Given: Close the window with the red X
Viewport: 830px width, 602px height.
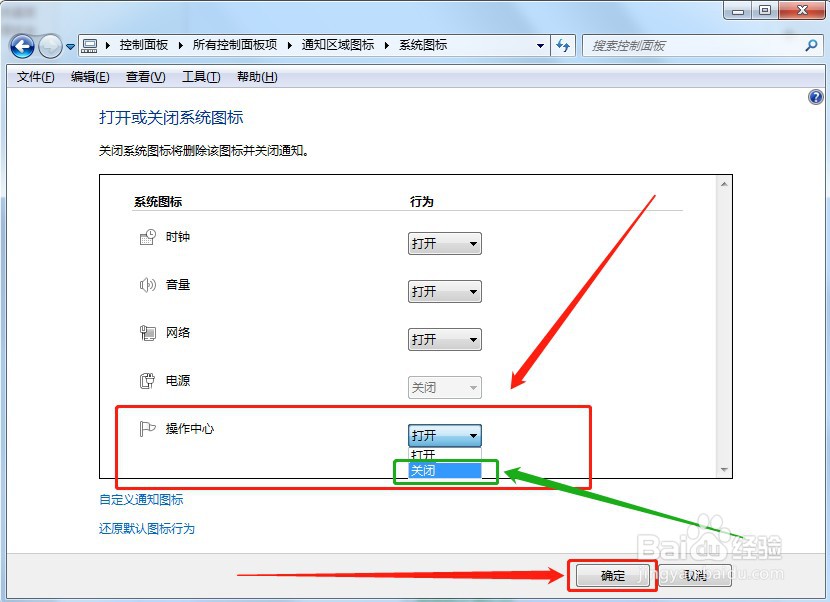Looking at the screenshot, I should 802,10.
